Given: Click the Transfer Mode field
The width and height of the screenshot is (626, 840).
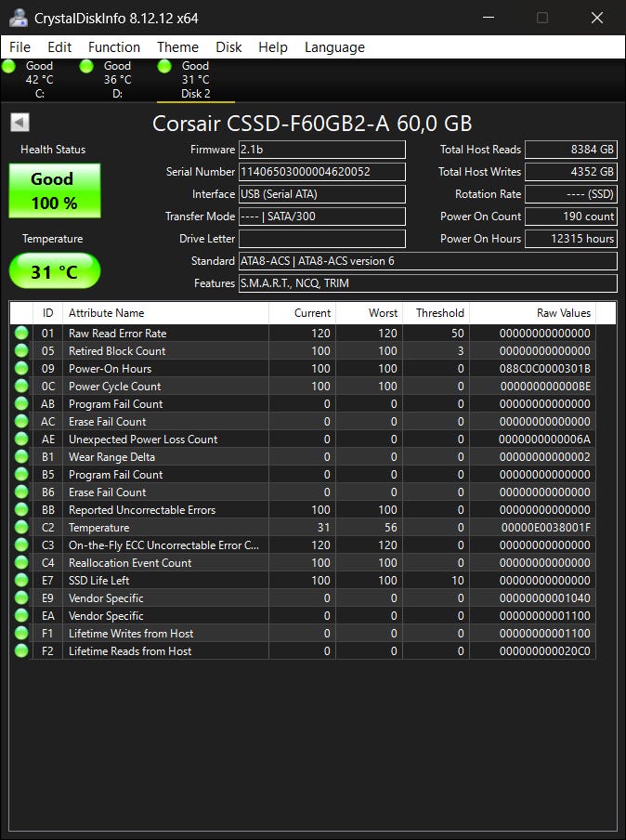Looking at the screenshot, I should 322,217.
